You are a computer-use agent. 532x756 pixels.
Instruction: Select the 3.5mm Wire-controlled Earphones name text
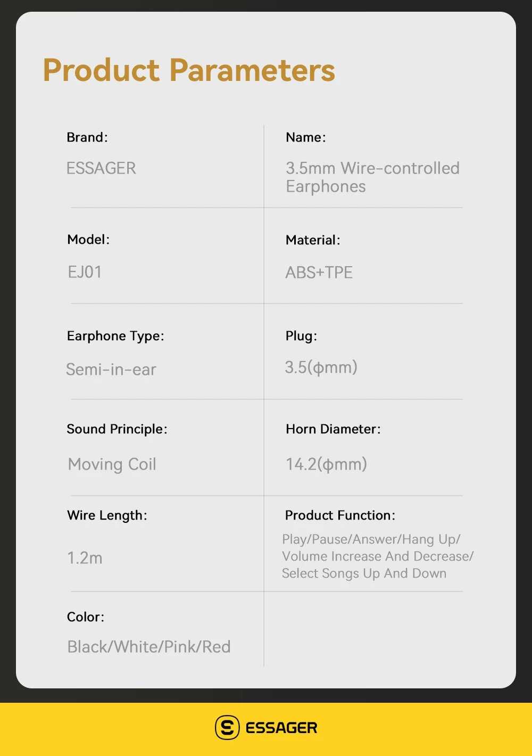(372, 177)
